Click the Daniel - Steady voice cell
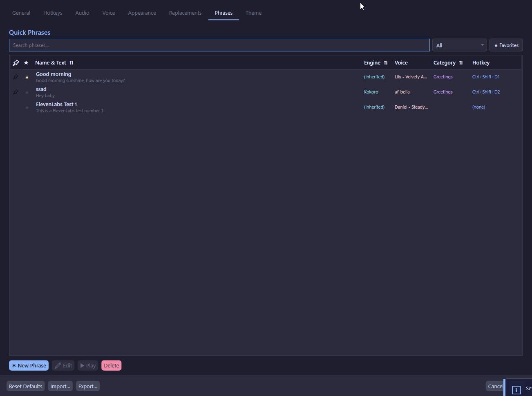The height and width of the screenshot is (396, 532). click(x=411, y=107)
